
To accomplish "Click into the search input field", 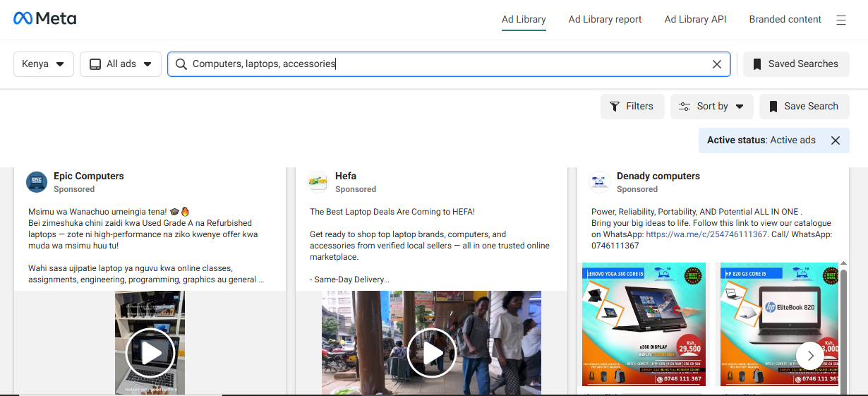I will pos(448,64).
